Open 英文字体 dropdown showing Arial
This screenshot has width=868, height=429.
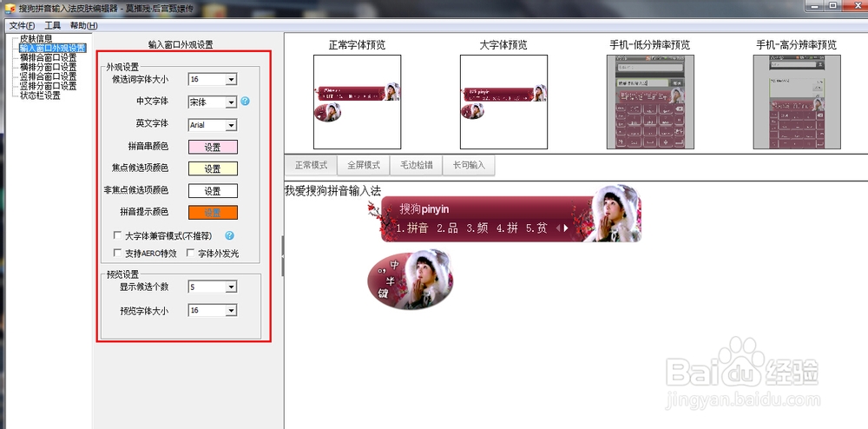pos(232,125)
